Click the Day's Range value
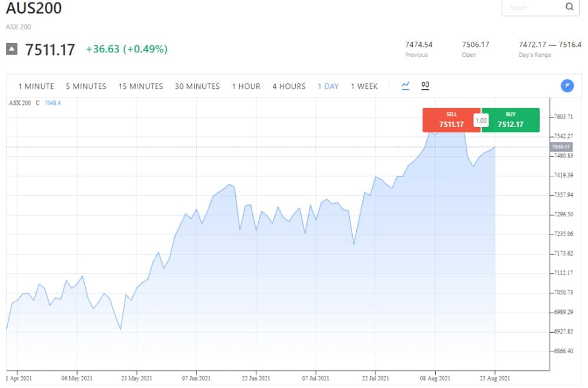 click(550, 45)
